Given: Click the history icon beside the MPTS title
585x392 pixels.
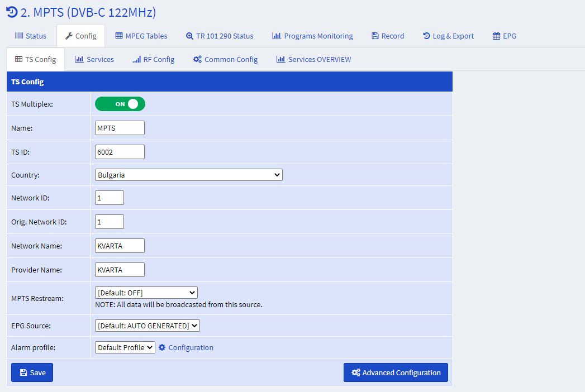Looking at the screenshot, I should [12, 12].
